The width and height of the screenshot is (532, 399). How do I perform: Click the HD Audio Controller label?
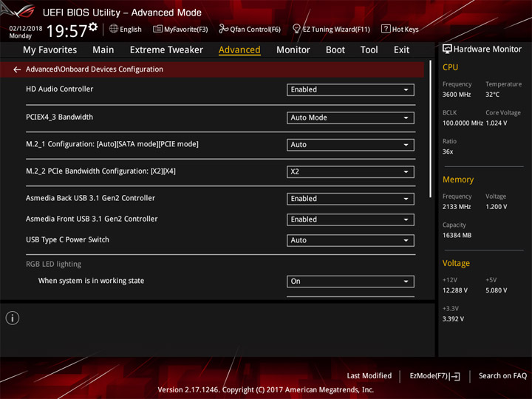coord(59,89)
